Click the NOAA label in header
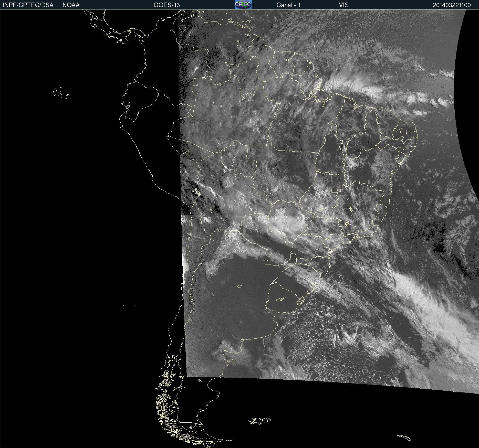 [71, 5]
